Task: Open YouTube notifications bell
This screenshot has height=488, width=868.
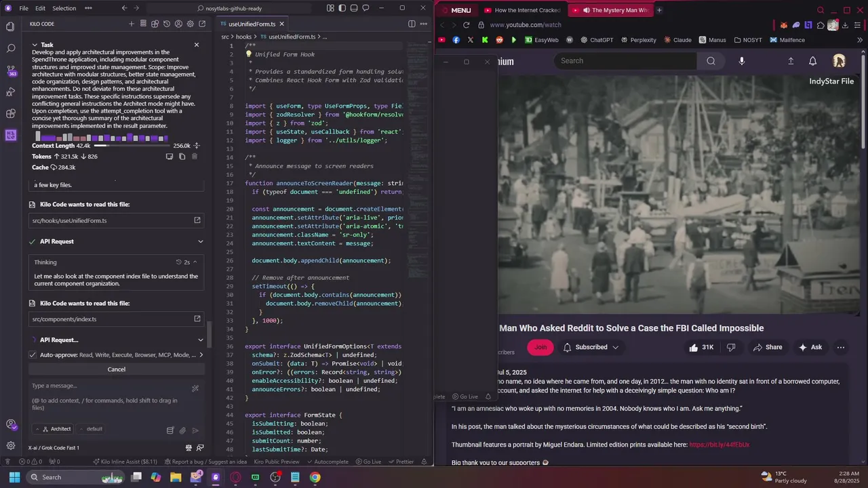Action: (x=812, y=61)
